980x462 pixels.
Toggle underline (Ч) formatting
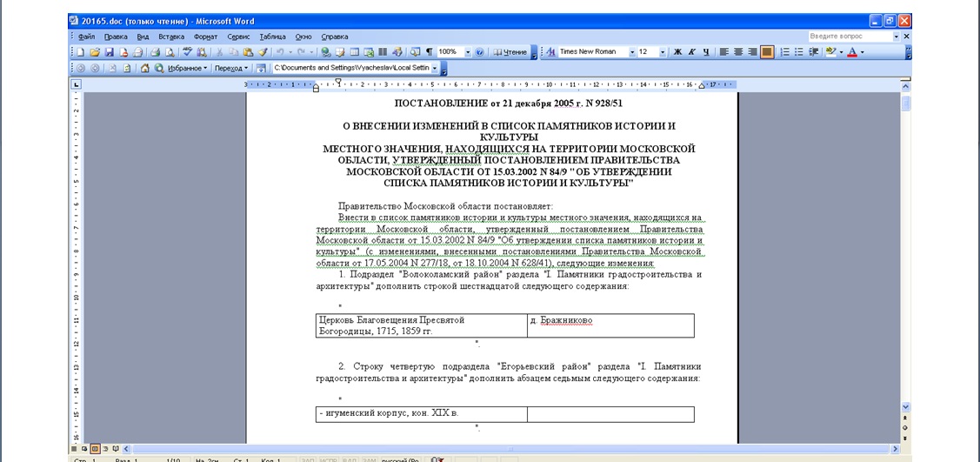[x=705, y=52]
